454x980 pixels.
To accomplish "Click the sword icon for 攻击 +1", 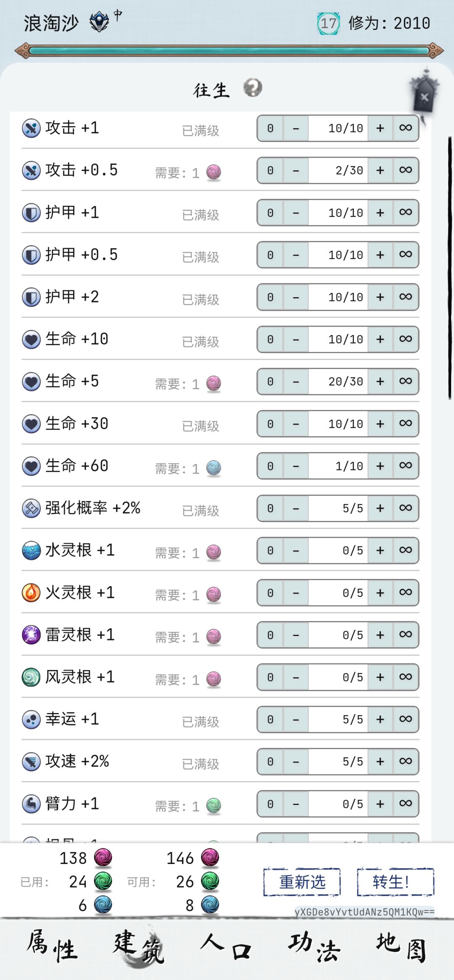I will [x=31, y=128].
